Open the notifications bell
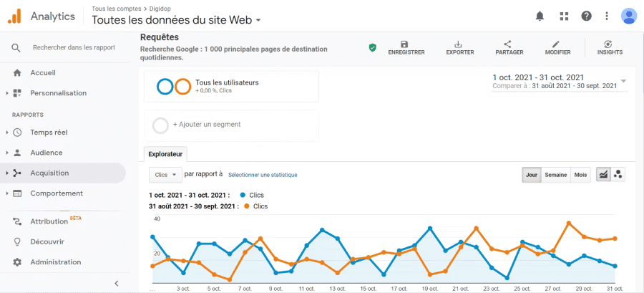The image size is (644, 293). click(540, 16)
